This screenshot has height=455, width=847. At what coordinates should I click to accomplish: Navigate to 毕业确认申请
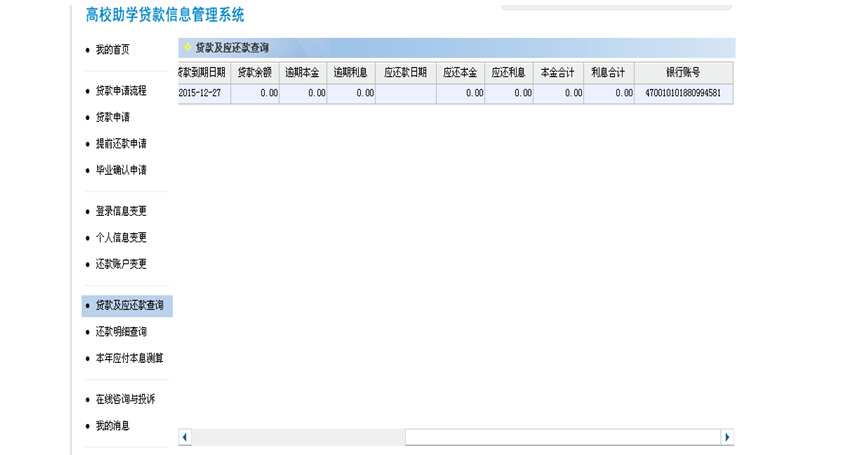pos(121,170)
